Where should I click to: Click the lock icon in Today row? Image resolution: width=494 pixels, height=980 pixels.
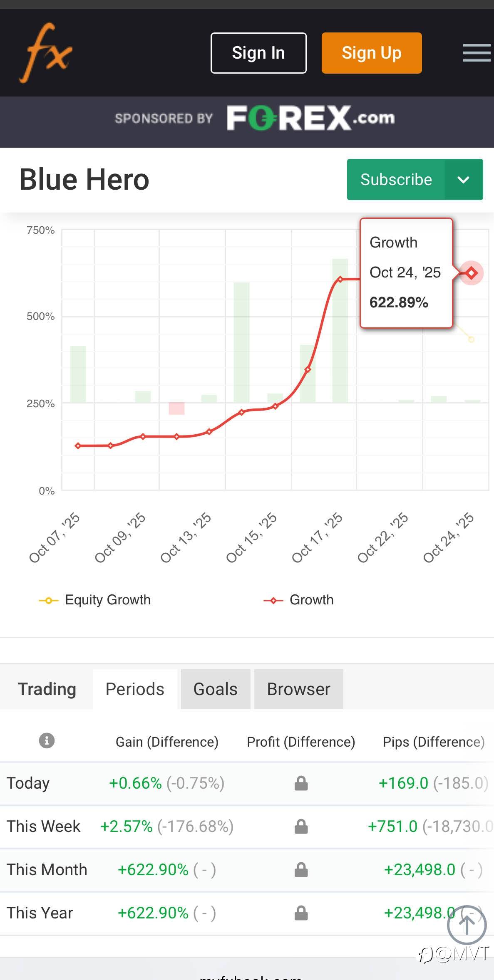coord(301,783)
